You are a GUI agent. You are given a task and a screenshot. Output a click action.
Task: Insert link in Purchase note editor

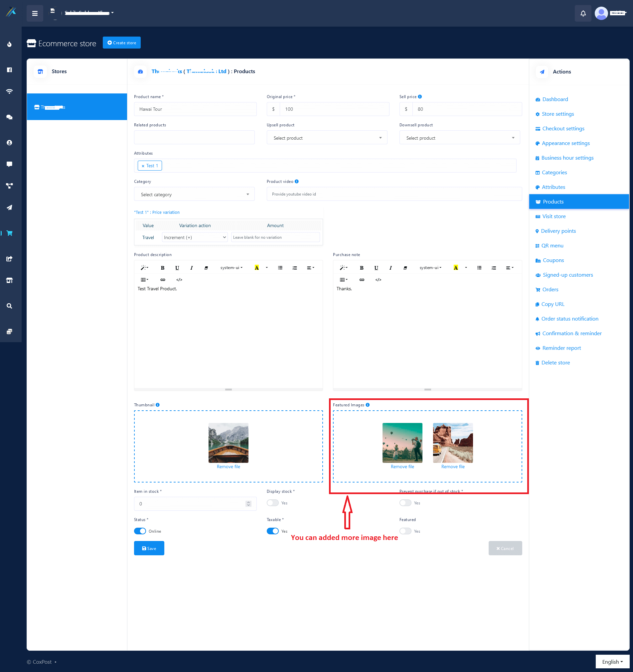(x=362, y=280)
